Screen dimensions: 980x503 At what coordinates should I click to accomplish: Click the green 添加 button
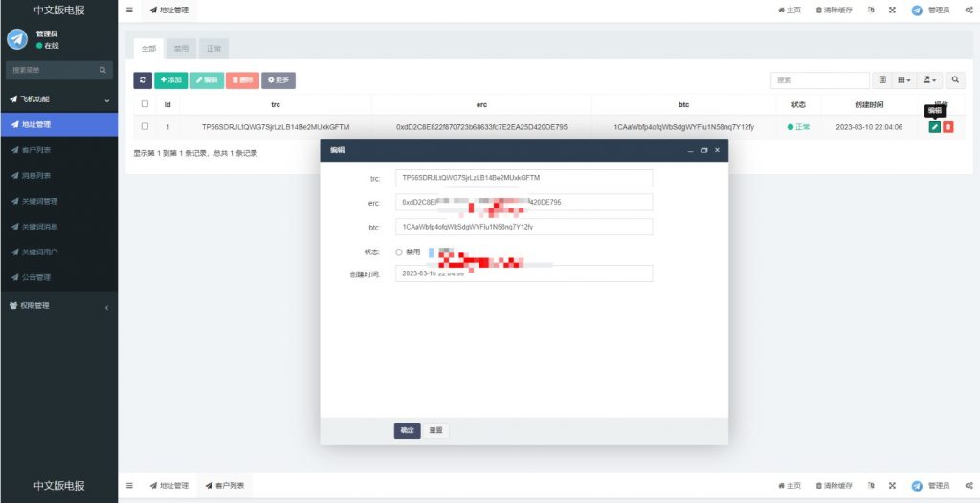170,80
